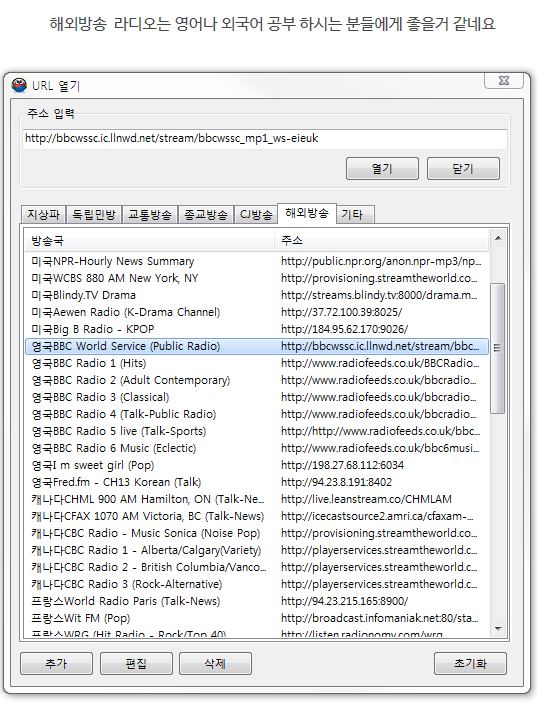The width and height of the screenshot is (545, 708).
Task: Click the scroll down arrow in station list
Action: (498, 629)
